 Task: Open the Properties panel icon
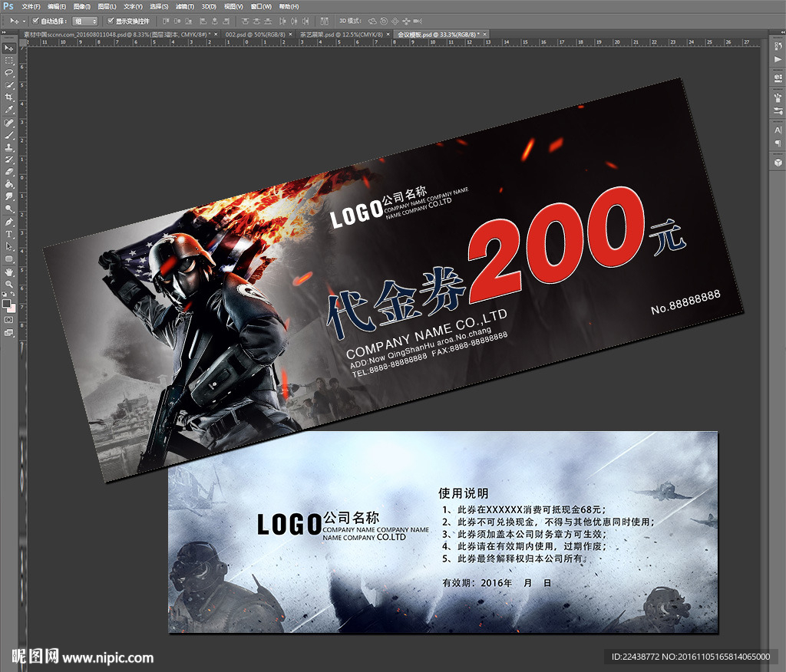click(x=778, y=78)
